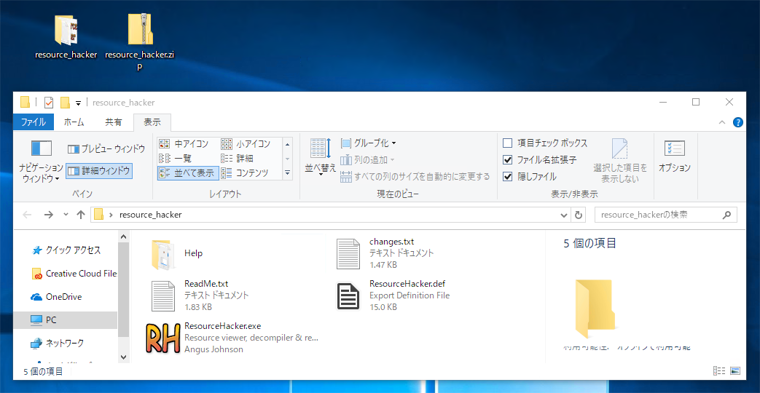Choose 詳細 details layout
760x393 pixels.
click(x=238, y=158)
